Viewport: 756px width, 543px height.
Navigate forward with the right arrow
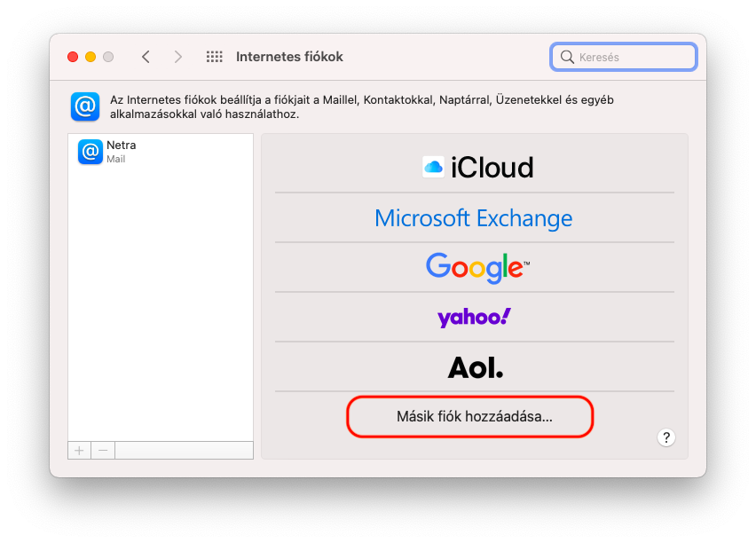(177, 56)
